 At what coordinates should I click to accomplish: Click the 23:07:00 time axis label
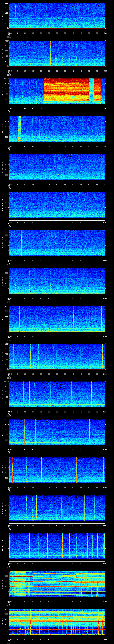pyautogui.click(x=9, y=147)
